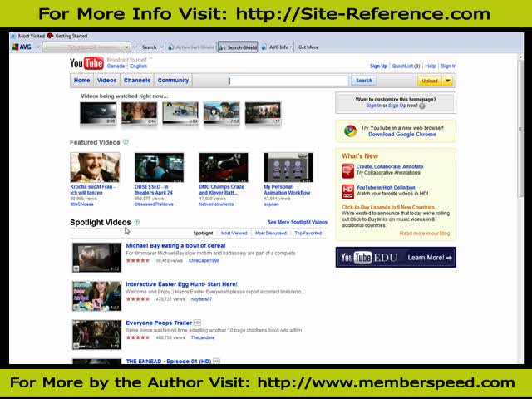This screenshot has height=399, width=532.
Task: Open the 1:17 video being watched now
Action: point(263,113)
